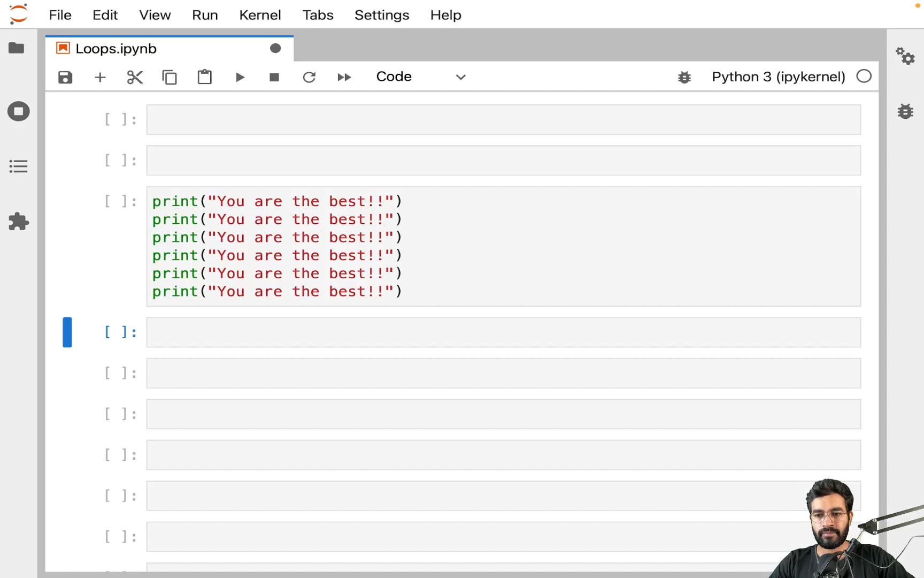Switch kernel via Python 3 (ipykernel) button
The width and height of the screenshot is (924, 578).
pyautogui.click(x=778, y=77)
